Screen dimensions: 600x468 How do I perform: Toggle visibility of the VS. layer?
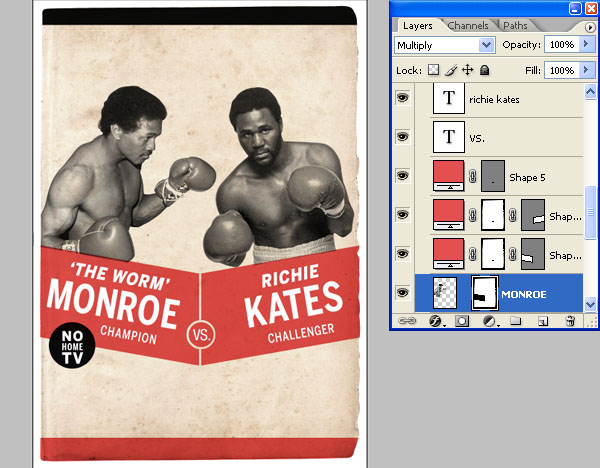[402, 138]
